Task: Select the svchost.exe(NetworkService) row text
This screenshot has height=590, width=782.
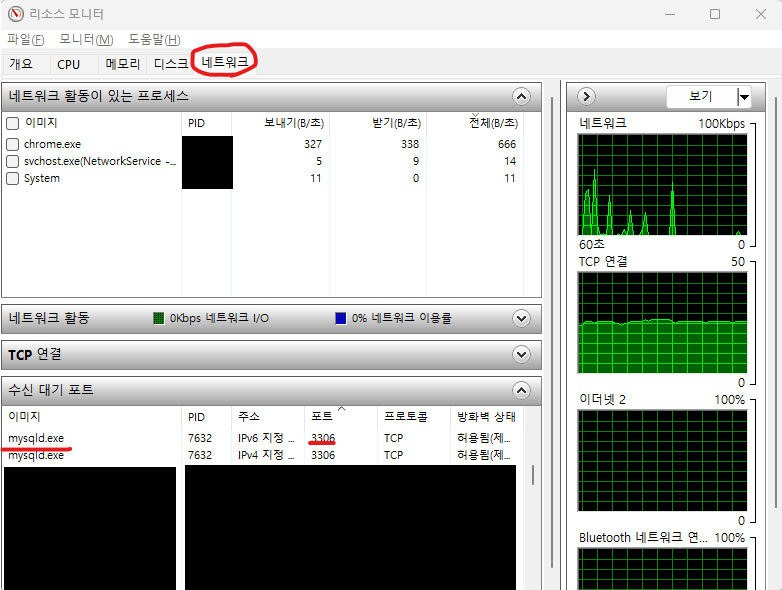Action: click(x=100, y=161)
